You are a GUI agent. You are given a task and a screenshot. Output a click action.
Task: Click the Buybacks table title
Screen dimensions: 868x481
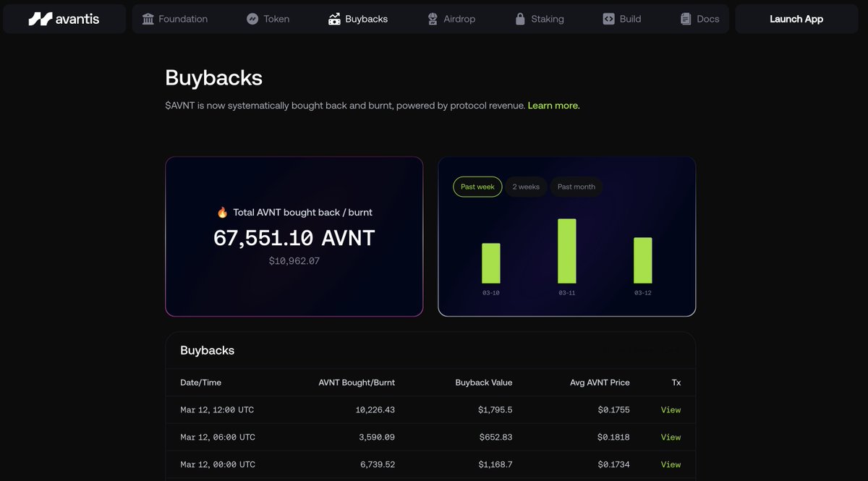click(208, 350)
